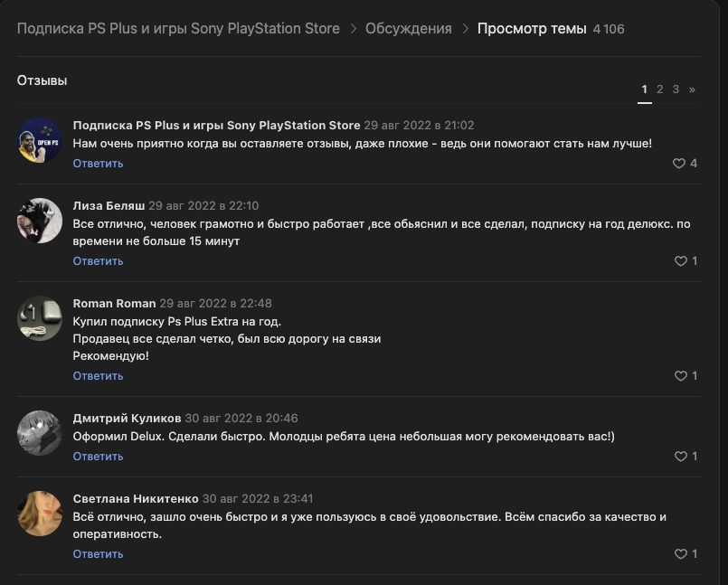
Task: Open Roman Roman's profile avatar
Action: 40,318
